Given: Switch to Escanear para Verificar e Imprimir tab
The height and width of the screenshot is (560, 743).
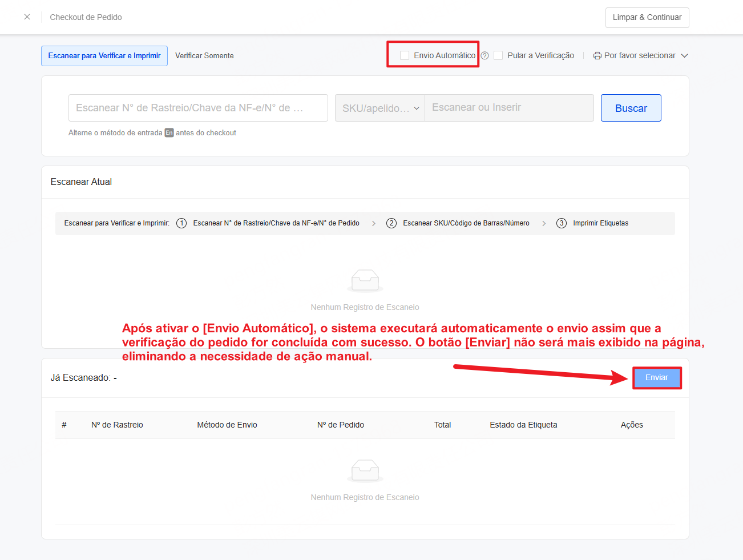Looking at the screenshot, I should click(x=104, y=56).
